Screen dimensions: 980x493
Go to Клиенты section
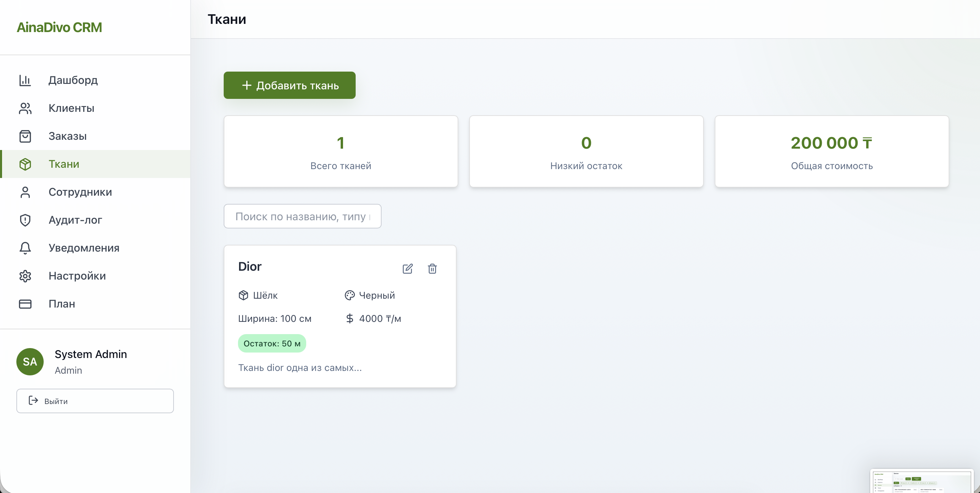[95, 108]
